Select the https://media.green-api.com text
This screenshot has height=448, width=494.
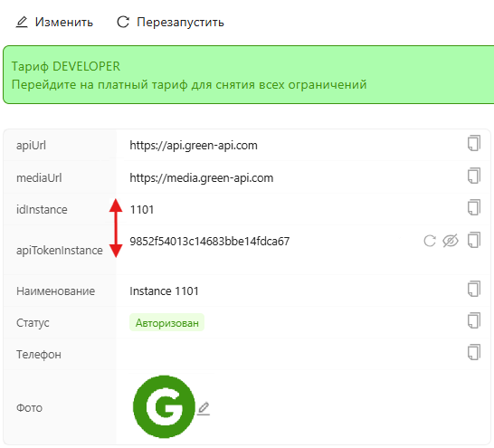(x=202, y=178)
